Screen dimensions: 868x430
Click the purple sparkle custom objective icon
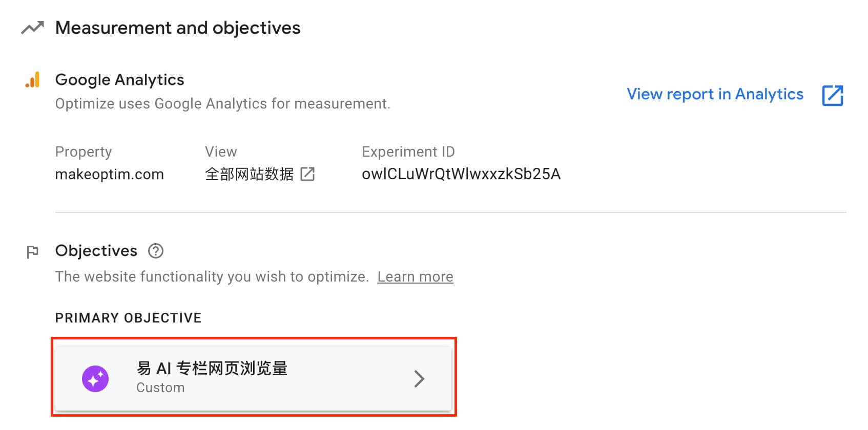tap(95, 379)
